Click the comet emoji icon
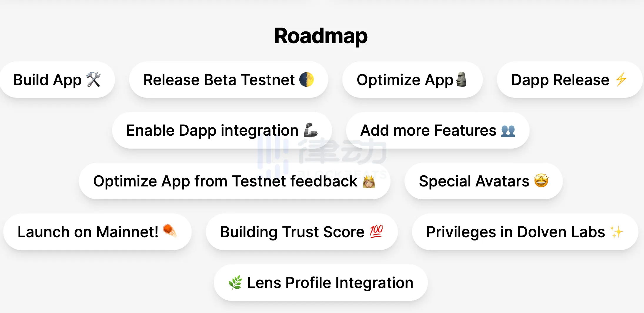Image resolution: width=644 pixels, height=313 pixels. (x=170, y=231)
